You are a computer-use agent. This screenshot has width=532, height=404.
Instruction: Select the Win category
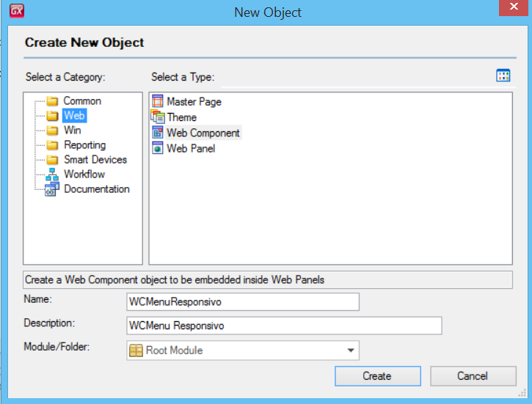click(x=72, y=131)
